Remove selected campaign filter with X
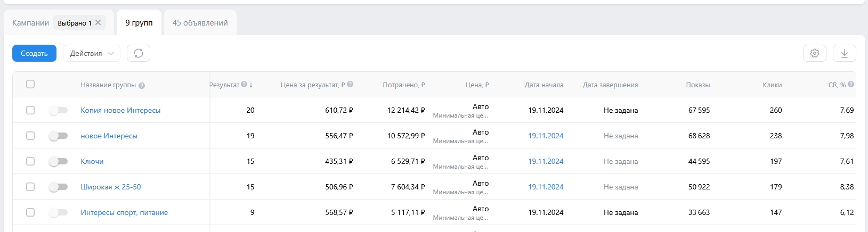 98,22
